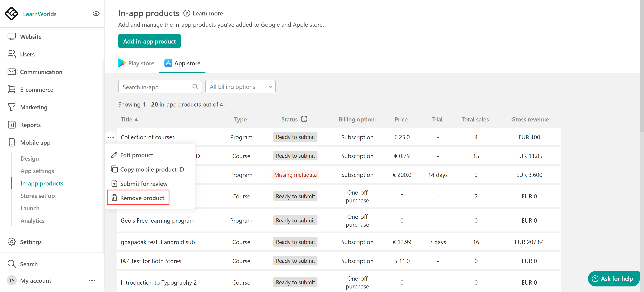Go to Stores set up in the sidebar
This screenshot has width=644, height=292.
coord(38,196)
